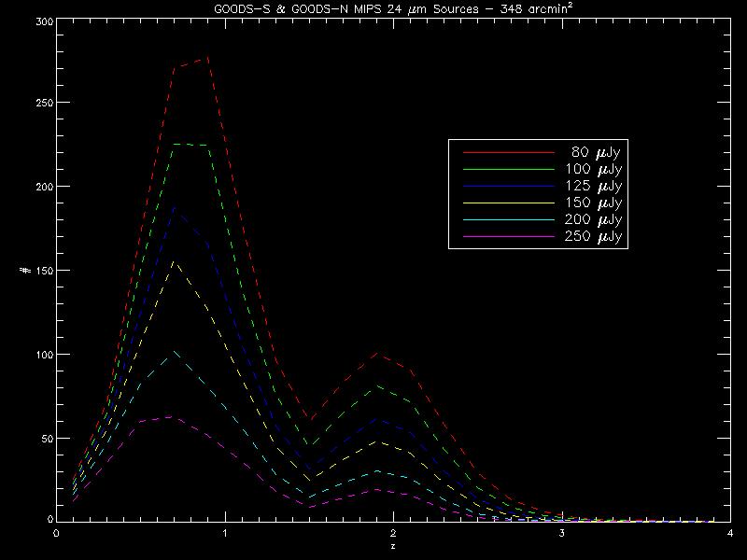
Task: Click the "#" y-axis label
Action: (x=23, y=271)
